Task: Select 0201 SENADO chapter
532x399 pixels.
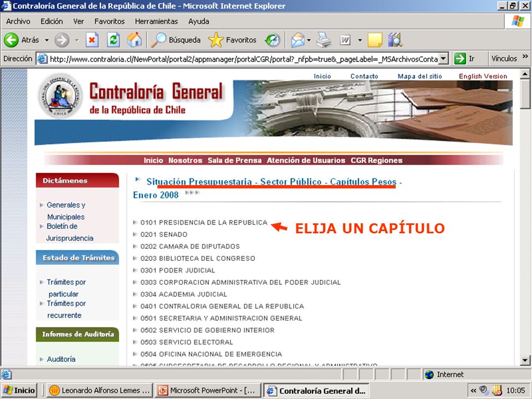Action: coord(164,234)
